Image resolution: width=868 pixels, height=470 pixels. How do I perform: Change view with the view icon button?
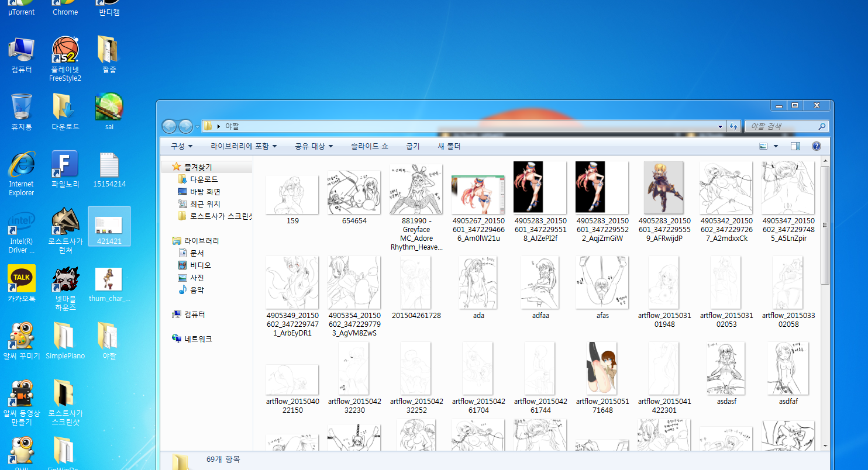click(763, 146)
